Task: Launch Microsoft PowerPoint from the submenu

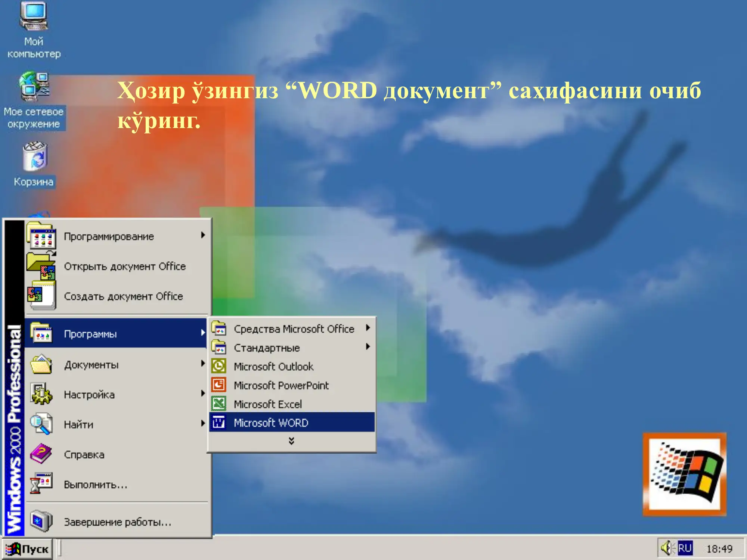Action: coord(292,385)
